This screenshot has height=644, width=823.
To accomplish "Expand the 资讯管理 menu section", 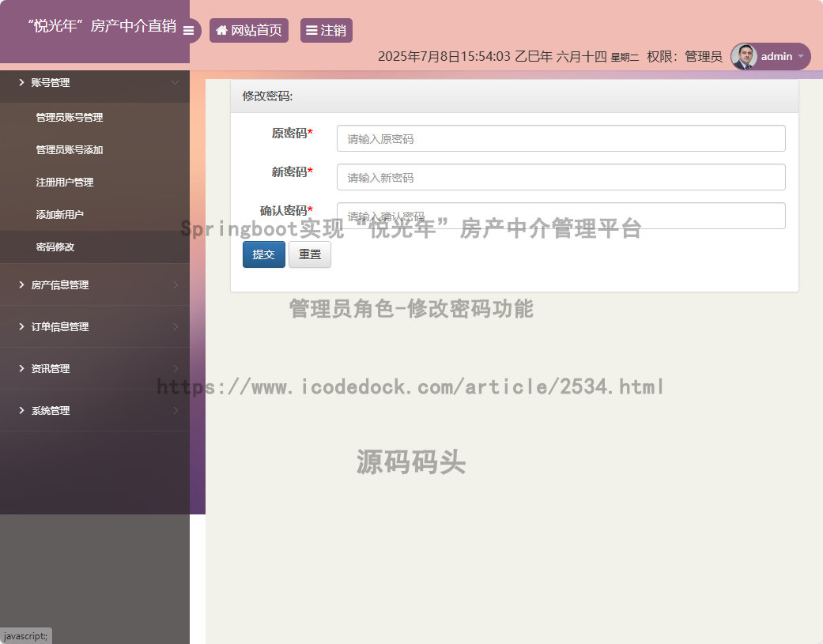I will coord(95,369).
